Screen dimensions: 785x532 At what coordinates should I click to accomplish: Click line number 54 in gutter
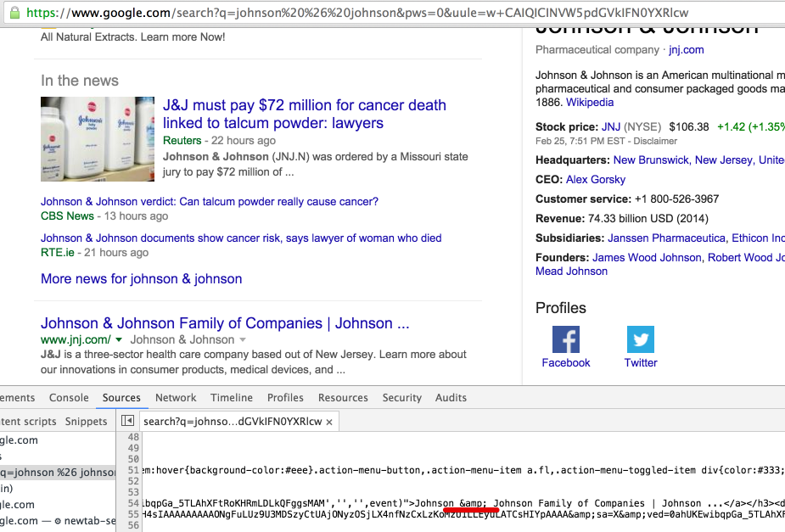[133, 503]
